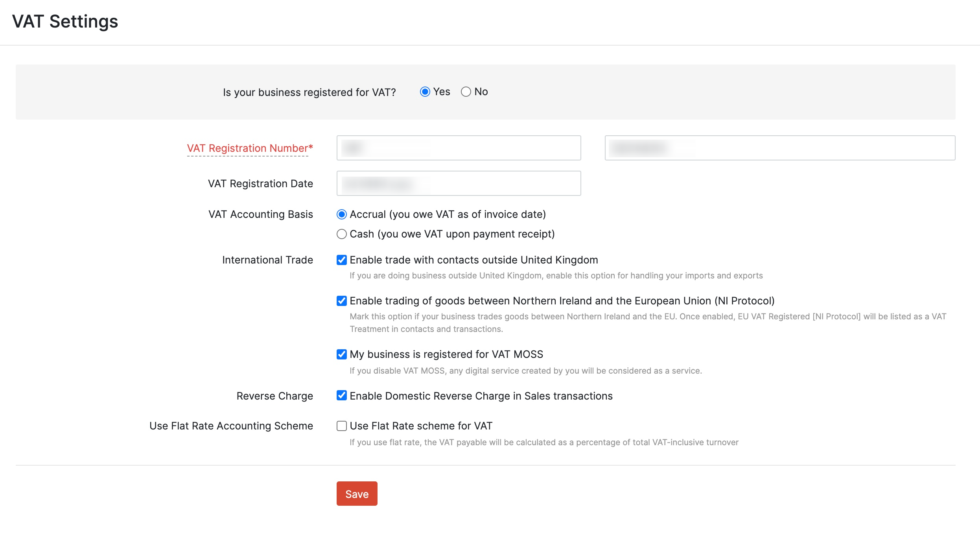
Task: Click the VAT Registration Number label
Action: coord(249,148)
